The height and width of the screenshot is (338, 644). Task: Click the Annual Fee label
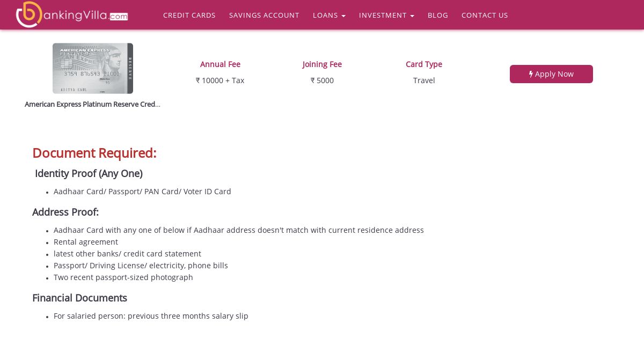pyautogui.click(x=220, y=64)
